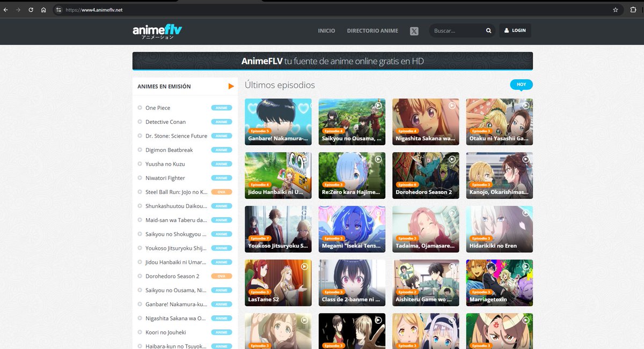Click play icon on Saikyou no Ousama thumbnail
The image size is (644, 349).
(378, 106)
